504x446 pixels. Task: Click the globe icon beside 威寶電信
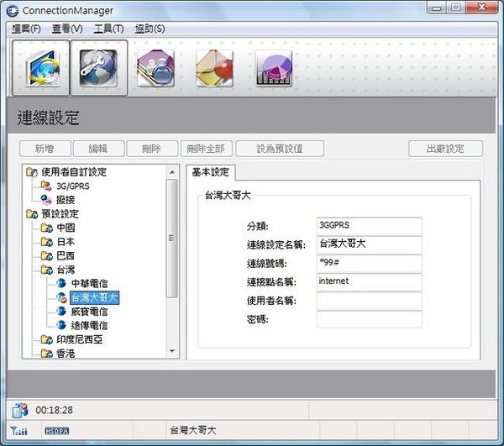(x=61, y=312)
